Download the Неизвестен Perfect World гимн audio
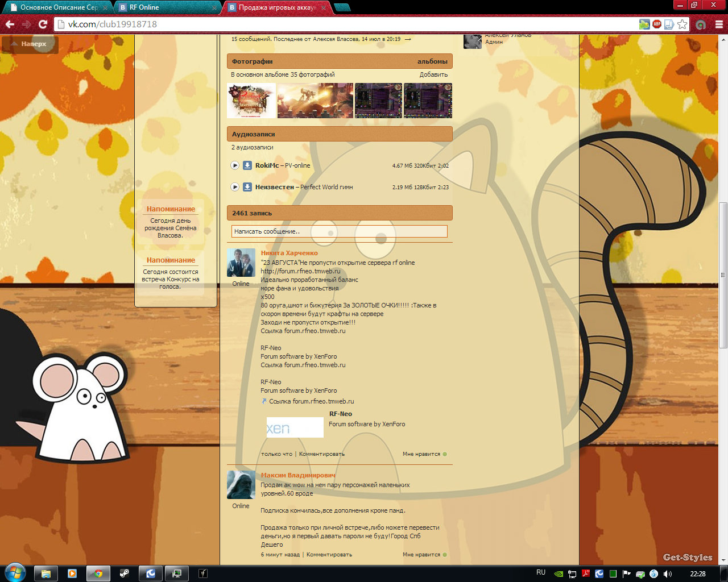The height and width of the screenshot is (582, 728). [x=247, y=187]
